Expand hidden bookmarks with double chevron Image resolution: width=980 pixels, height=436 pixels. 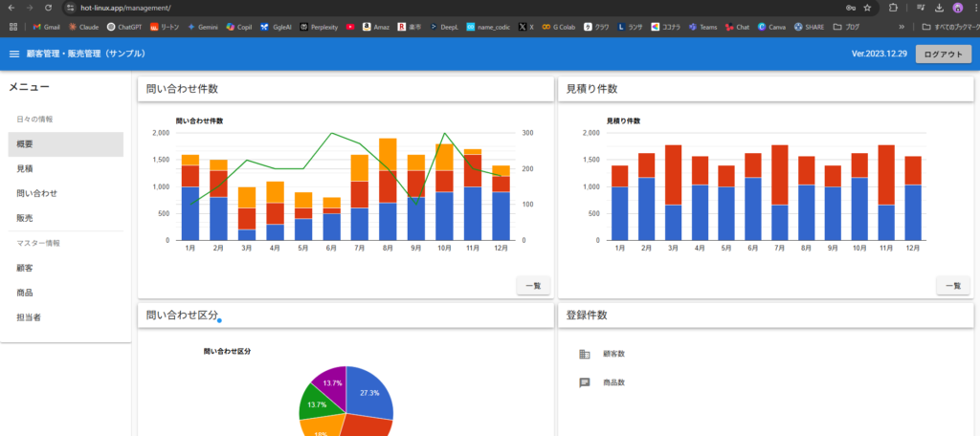point(902,27)
